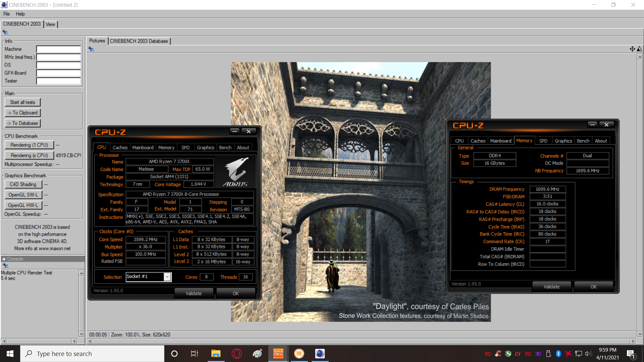Run Rendering (x CPU) benchmark
Viewport: 644px width, 362px height.
pos(29,155)
